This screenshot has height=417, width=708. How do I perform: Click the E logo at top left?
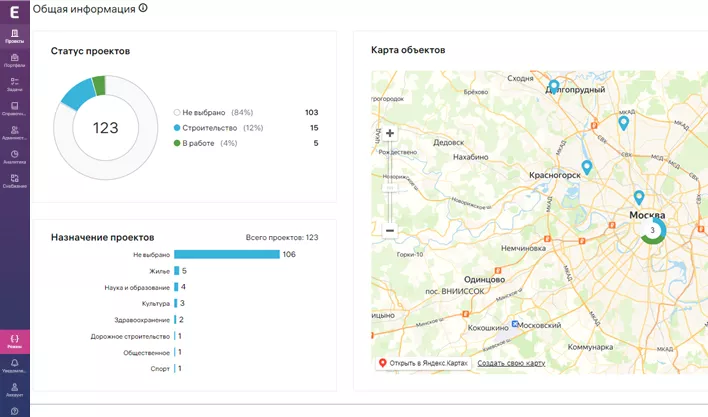[x=14, y=11]
